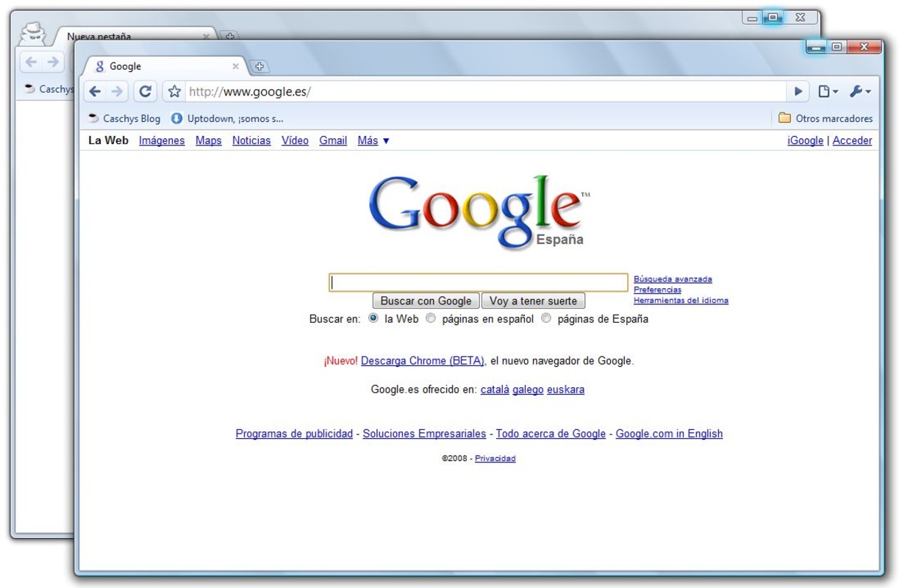Minimize the front Google window
Screen dimensions: 899x588
pos(817,47)
